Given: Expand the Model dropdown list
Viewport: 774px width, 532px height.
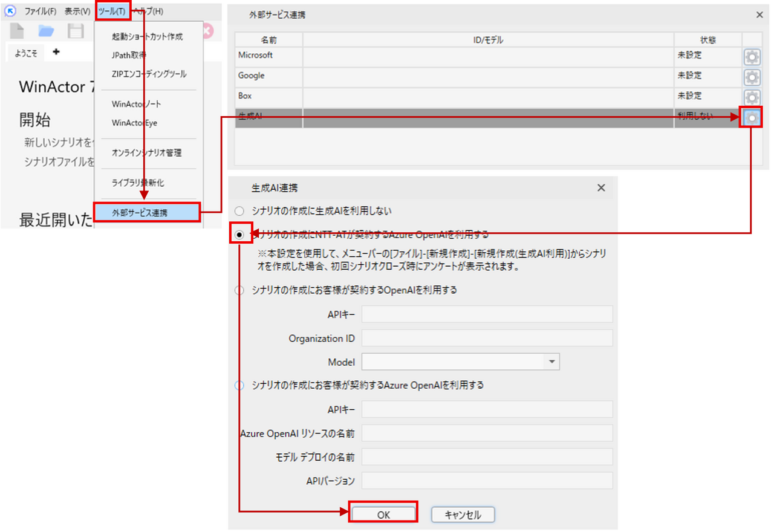Looking at the screenshot, I should pyautogui.click(x=551, y=362).
